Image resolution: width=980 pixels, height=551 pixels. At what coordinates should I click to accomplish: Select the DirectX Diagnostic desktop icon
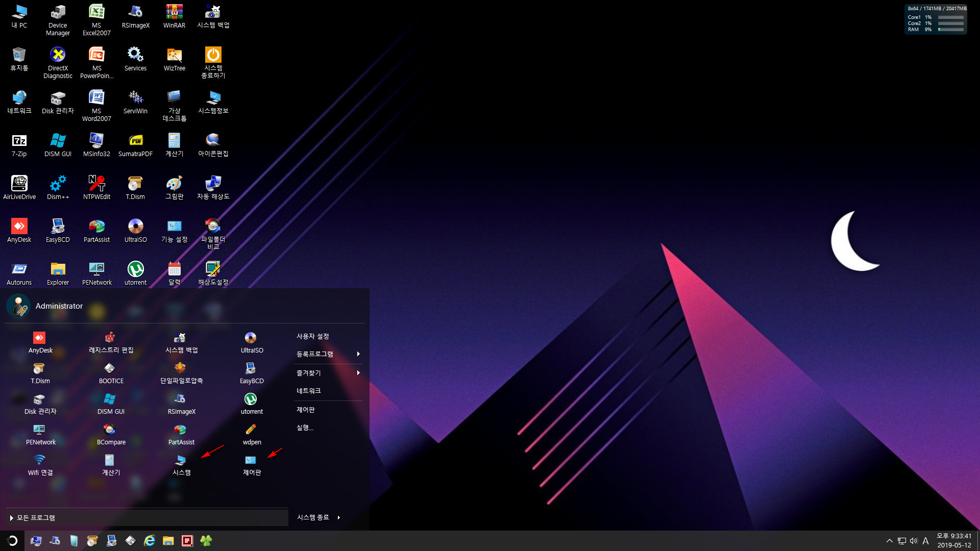pyautogui.click(x=58, y=63)
